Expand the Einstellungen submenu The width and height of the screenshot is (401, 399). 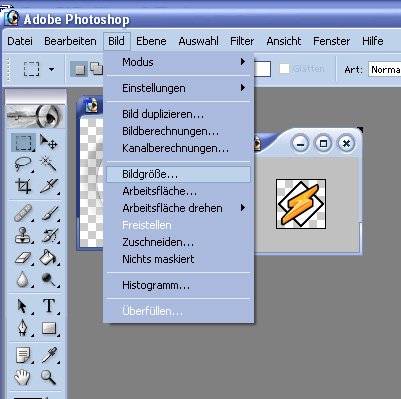click(178, 88)
